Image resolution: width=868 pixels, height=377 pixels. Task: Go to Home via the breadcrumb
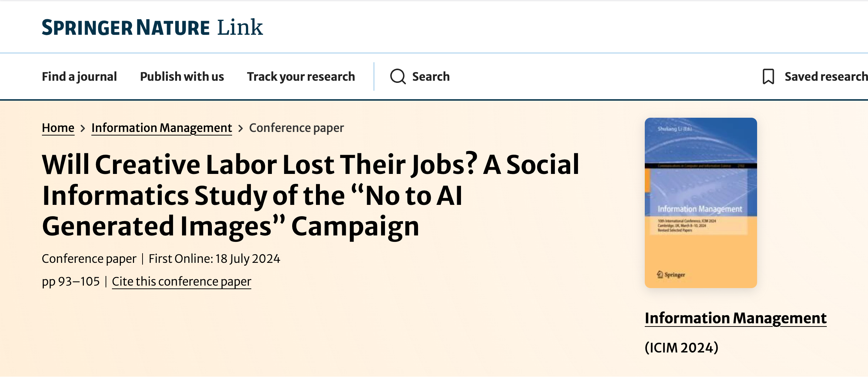(58, 128)
